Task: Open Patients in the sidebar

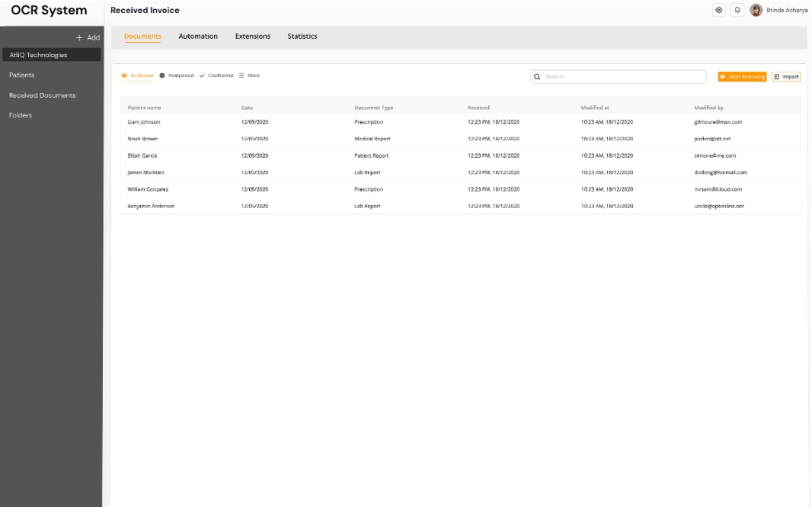Action: point(22,75)
